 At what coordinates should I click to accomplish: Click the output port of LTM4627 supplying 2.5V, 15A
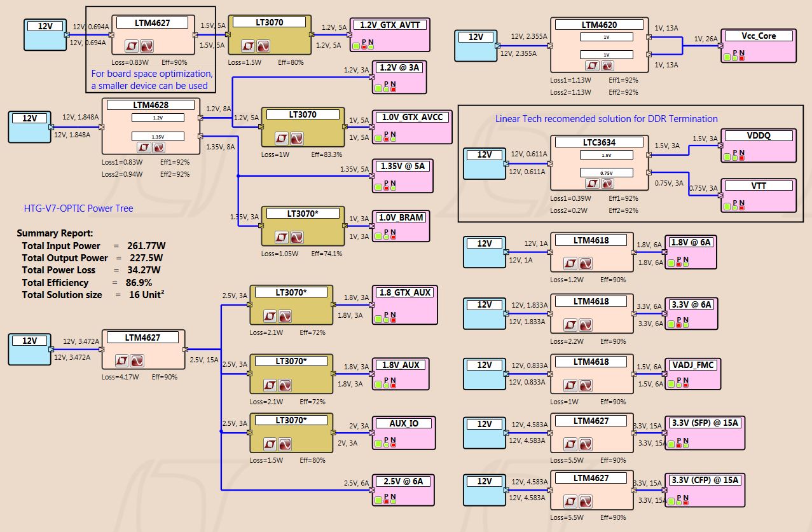186,349
